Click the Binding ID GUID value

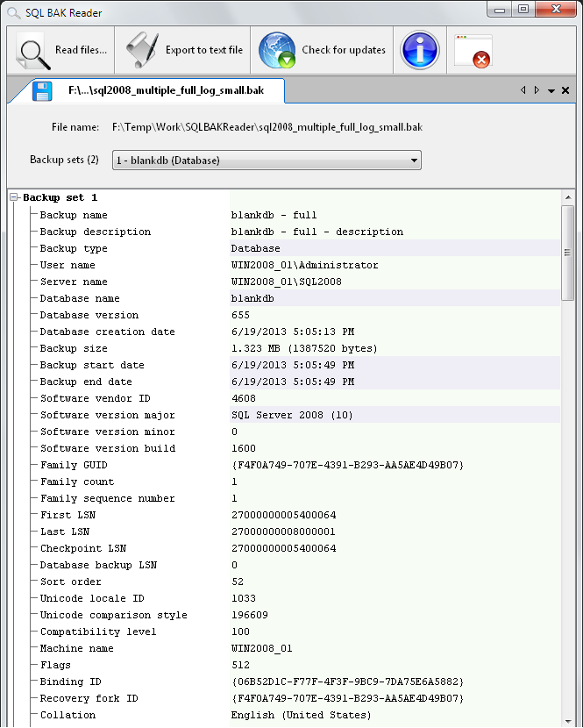(348, 682)
